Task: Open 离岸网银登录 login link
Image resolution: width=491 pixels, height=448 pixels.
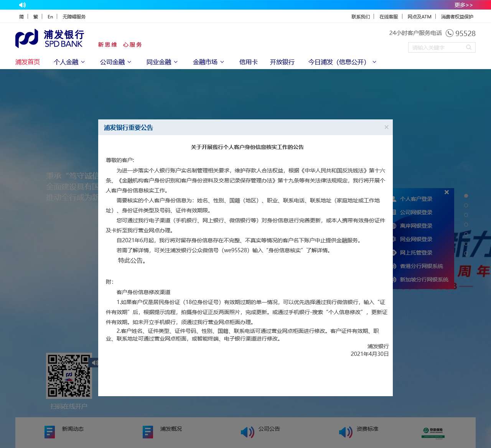Action: tap(416, 226)
